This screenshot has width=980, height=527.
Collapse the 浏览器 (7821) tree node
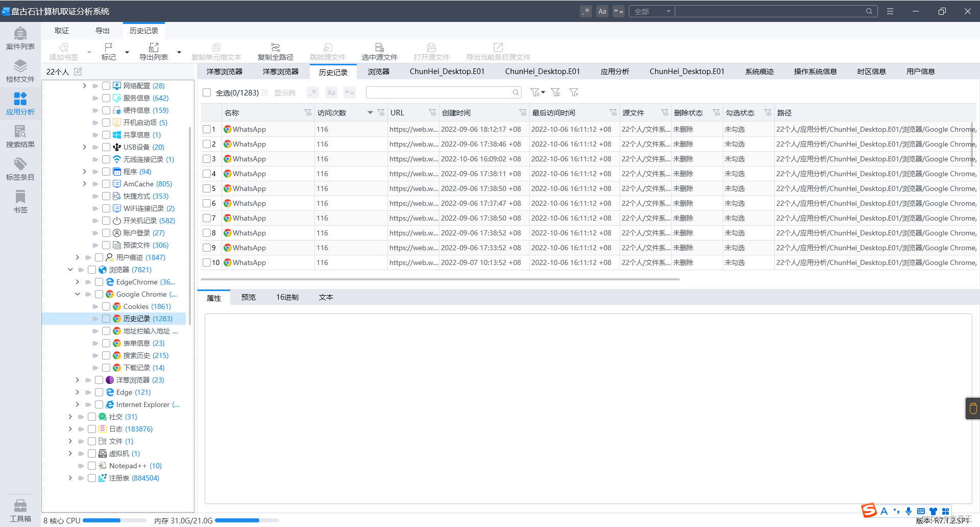point(70,270)
